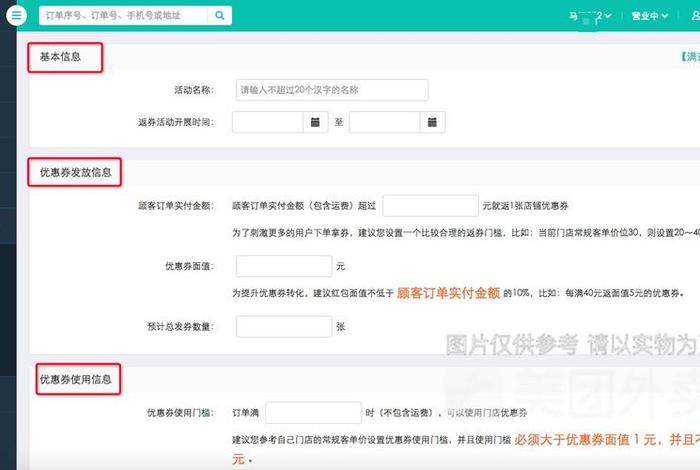Click the 元就返1张店铺优惠券 text
The width and height of the screenshot is (700, 470).
coord(525,206)
